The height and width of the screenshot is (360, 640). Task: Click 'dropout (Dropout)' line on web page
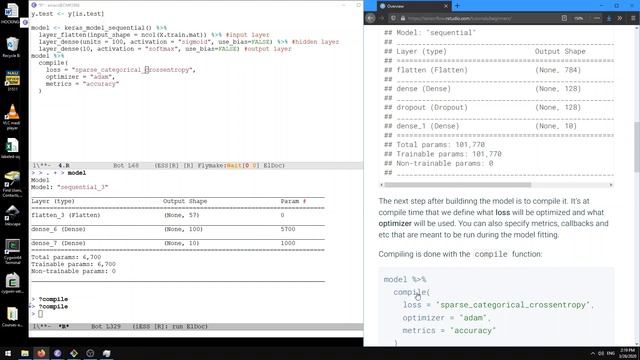(482, 107)
